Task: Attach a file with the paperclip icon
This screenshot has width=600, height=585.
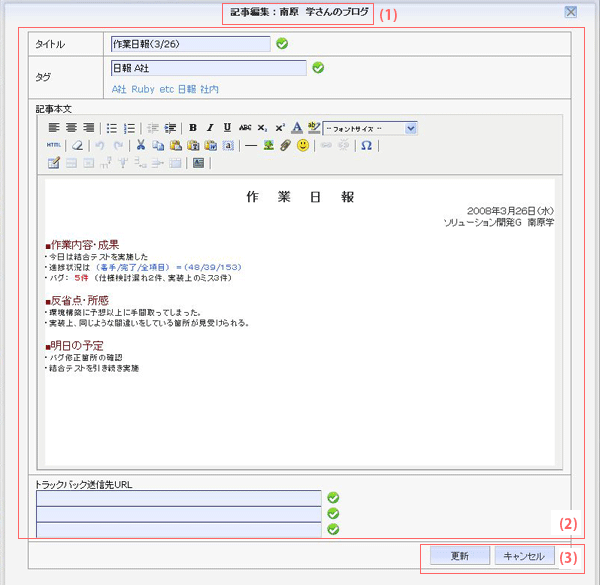Action: pos(285,145)
